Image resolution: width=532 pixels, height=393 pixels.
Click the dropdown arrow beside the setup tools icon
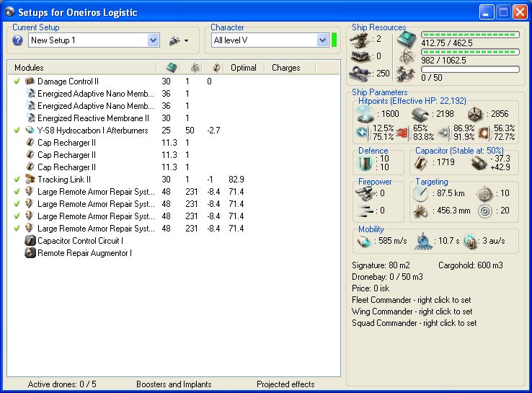[186, 41]
